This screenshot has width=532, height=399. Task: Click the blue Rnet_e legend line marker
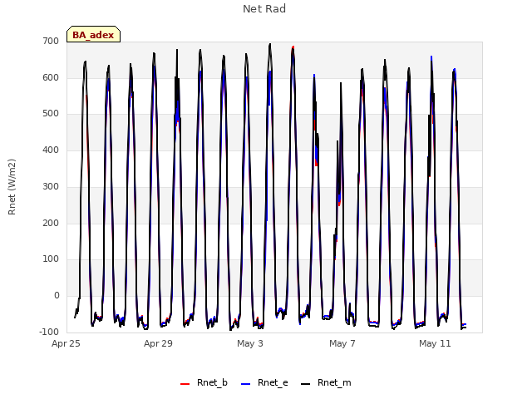(x=246, y=384)
